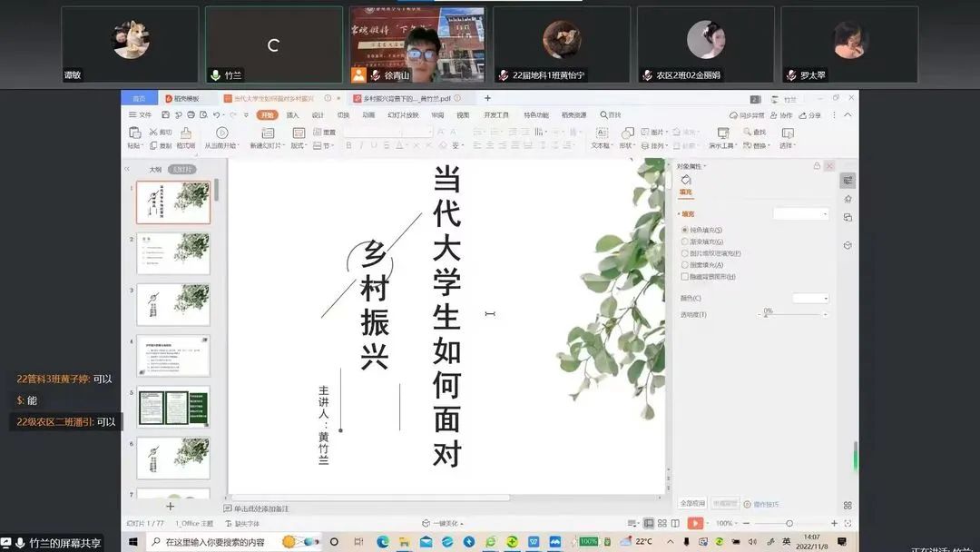Viewport: 980px width, 552px height.
Task: Expand the fill preset dropdown beside 填充
Action: [x=801, y=214]
